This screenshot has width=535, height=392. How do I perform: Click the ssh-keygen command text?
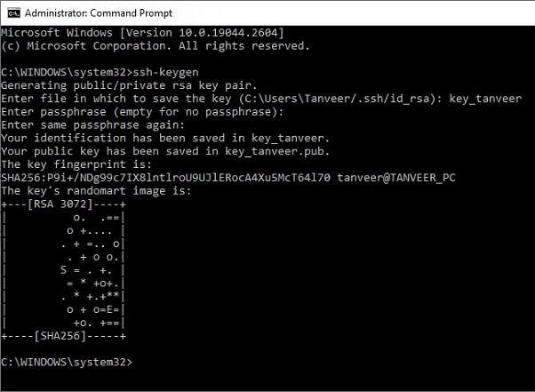pos(166,72)
